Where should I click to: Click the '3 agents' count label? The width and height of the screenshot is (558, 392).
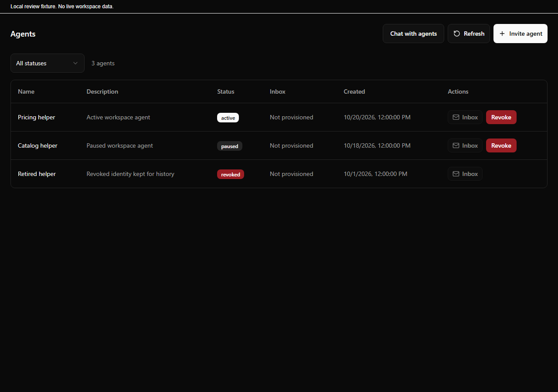(x=103, y=63)
